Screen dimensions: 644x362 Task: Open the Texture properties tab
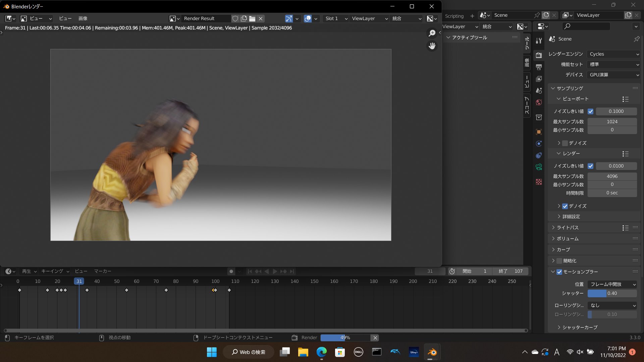pos(539,181)
